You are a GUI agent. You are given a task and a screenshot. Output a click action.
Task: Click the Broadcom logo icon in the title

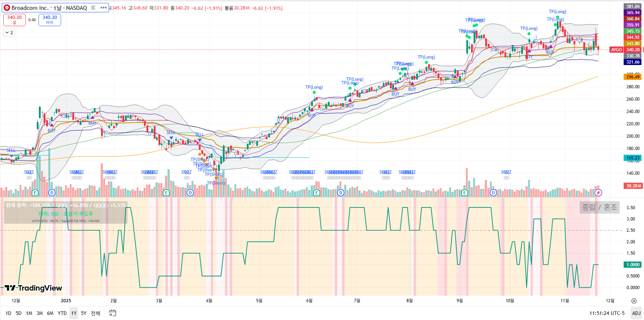tap(7, 8)
